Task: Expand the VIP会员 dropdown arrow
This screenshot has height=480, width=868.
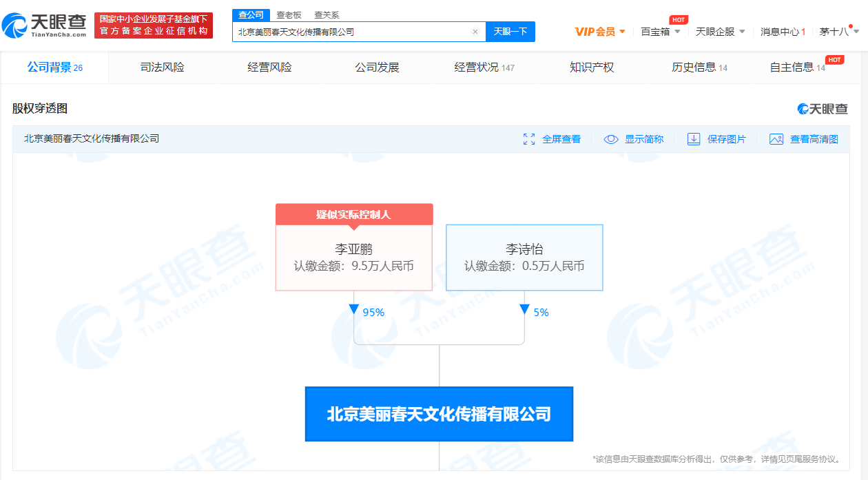Action: click(622, 32)
